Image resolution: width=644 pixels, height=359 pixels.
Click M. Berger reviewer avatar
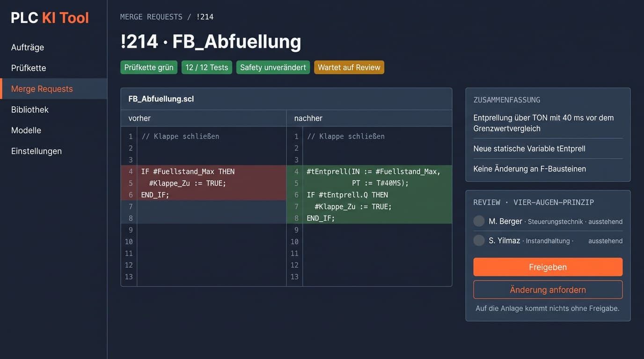pyautogui.click(x=479, y=221)
